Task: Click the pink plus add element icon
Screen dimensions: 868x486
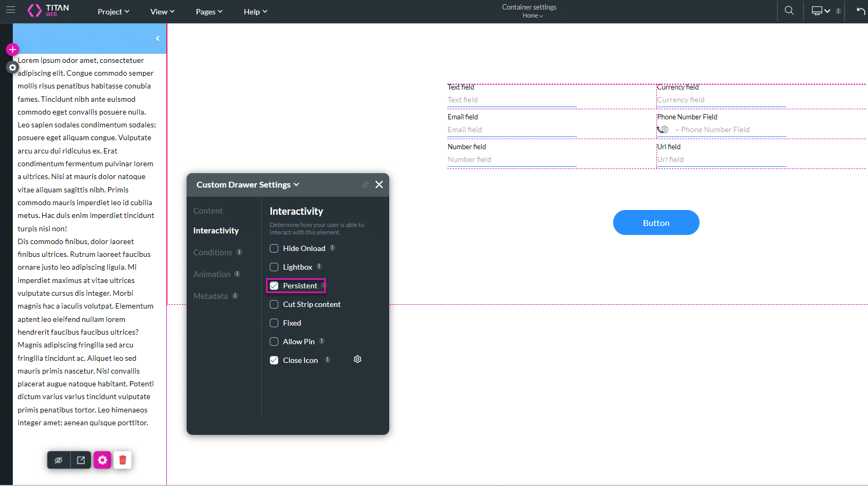Action: point(12,50)
